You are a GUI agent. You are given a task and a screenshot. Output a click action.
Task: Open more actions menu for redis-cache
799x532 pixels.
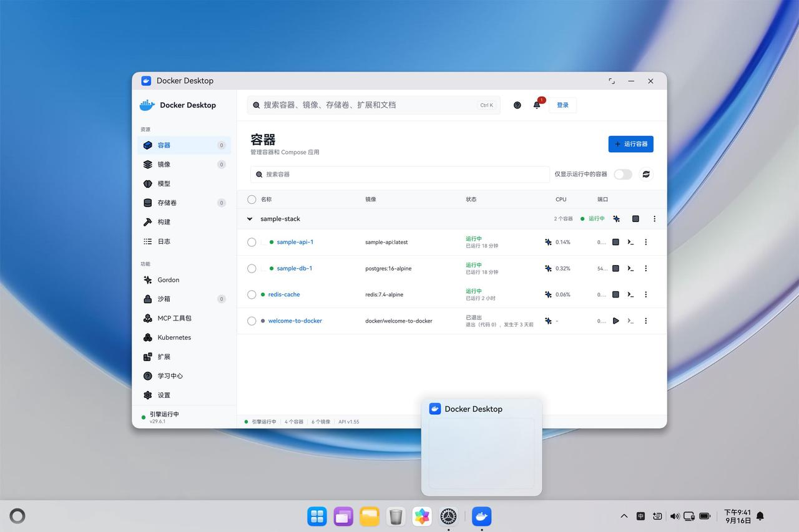coord(645,294)
